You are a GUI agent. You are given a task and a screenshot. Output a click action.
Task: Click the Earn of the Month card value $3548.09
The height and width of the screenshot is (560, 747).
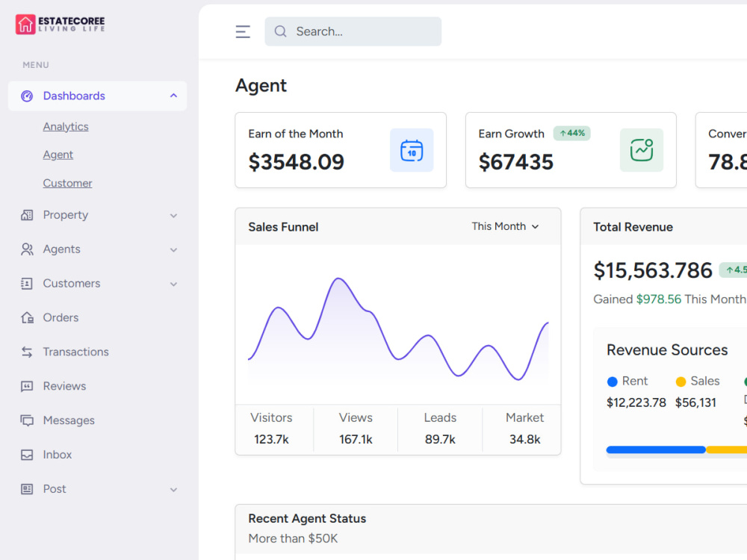(296, 162)
